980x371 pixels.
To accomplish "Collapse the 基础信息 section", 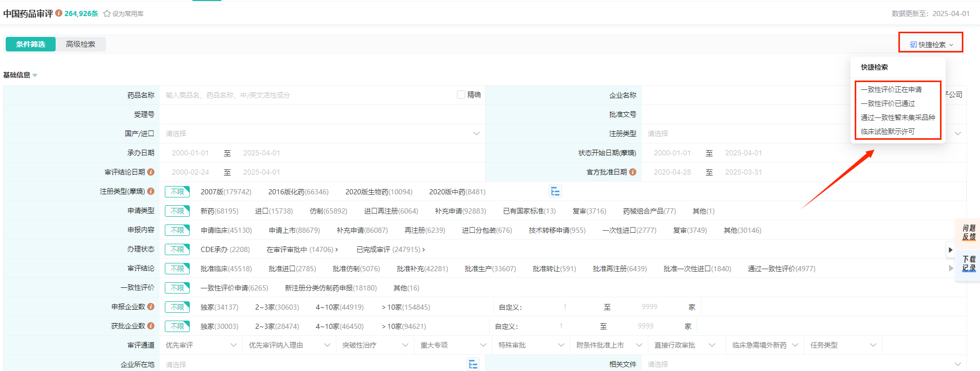I will point(20,75).
